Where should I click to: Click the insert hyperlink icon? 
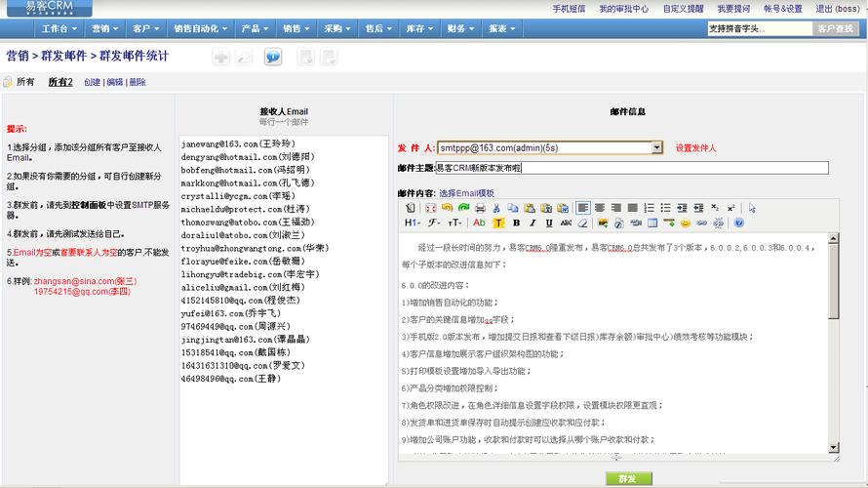[702, 223]
